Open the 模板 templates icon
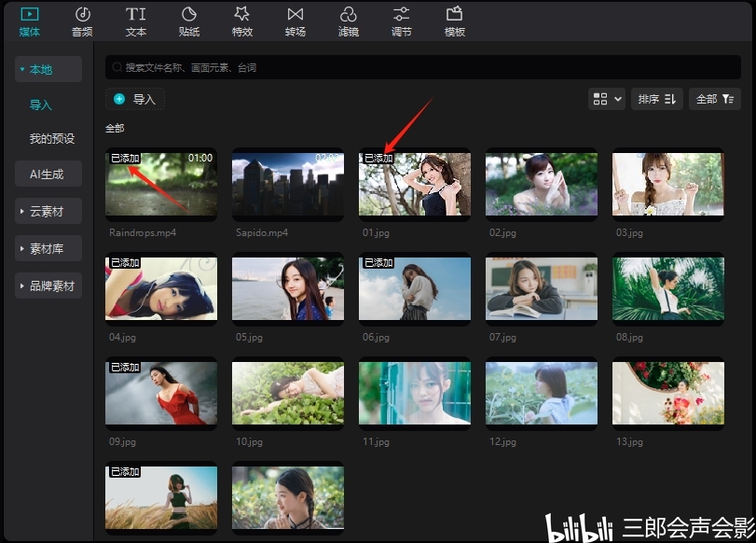The image size is (756, 543). point(454,21)
